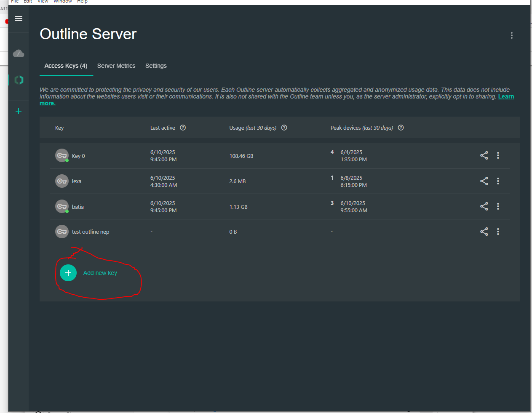Show help for Peak devices column
The image size is (532, 413).
(x=401, y=128)
